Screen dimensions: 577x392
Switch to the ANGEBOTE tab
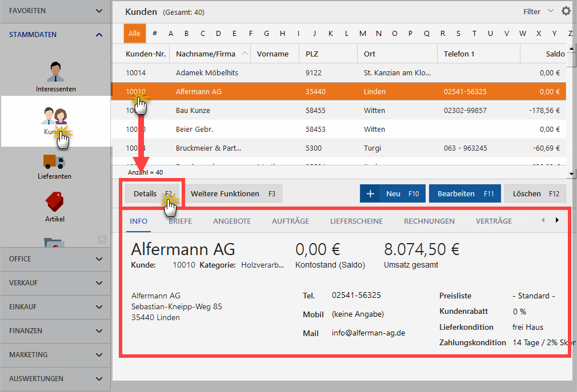click(232, 221)
